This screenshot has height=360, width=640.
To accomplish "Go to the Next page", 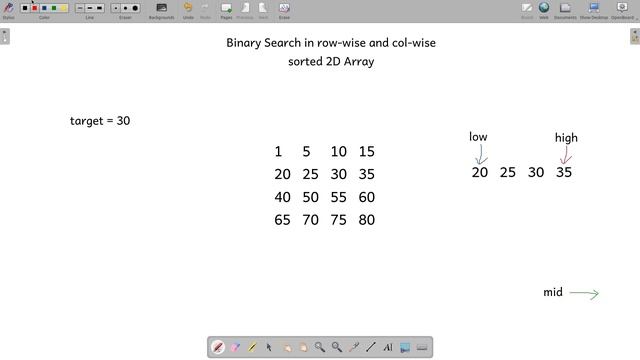I will 263,10.
